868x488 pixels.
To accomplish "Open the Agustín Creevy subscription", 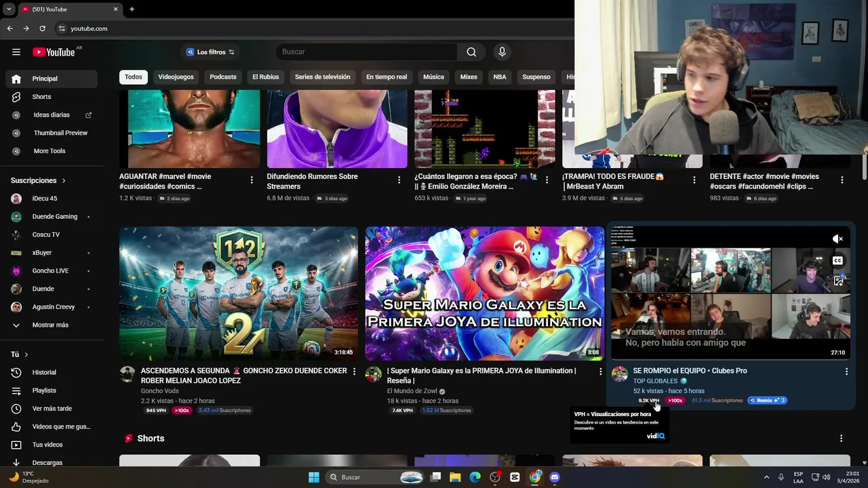I will click(x=52, y=307).
